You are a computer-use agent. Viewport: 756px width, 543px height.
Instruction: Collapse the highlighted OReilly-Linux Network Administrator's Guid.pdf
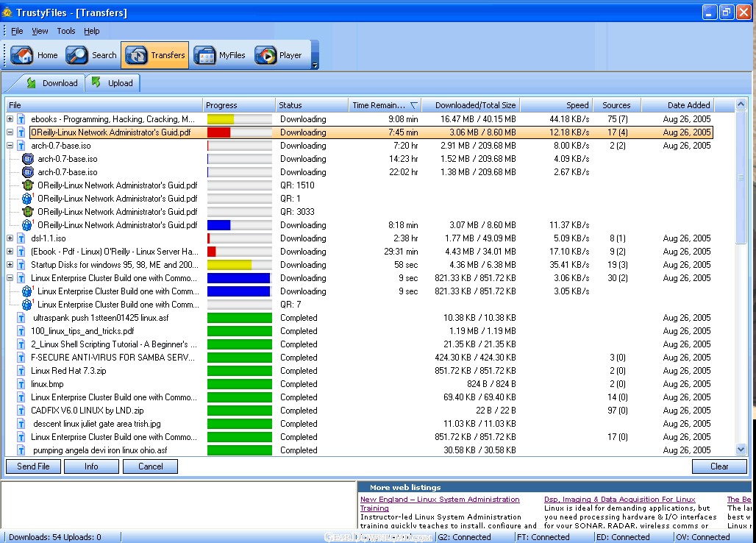click(10, 132)
